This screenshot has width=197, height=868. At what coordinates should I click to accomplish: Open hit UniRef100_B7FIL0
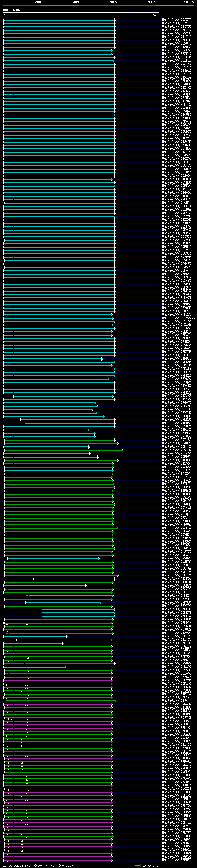click(177, 30)
